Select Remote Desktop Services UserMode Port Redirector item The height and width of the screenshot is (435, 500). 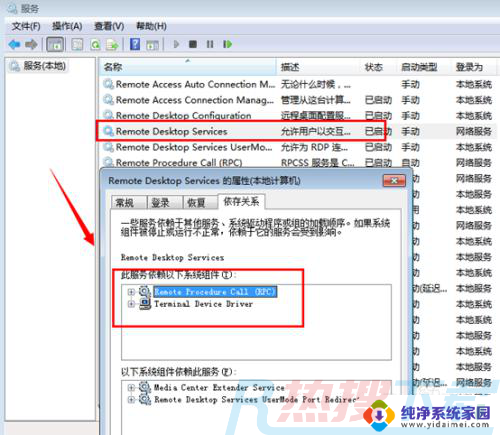click(257, 399)
